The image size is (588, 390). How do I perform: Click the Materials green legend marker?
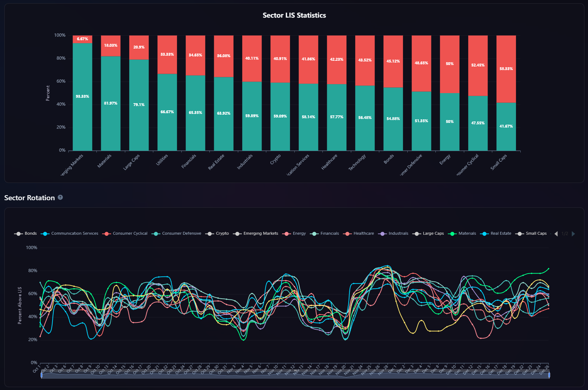tap(452, 234)
